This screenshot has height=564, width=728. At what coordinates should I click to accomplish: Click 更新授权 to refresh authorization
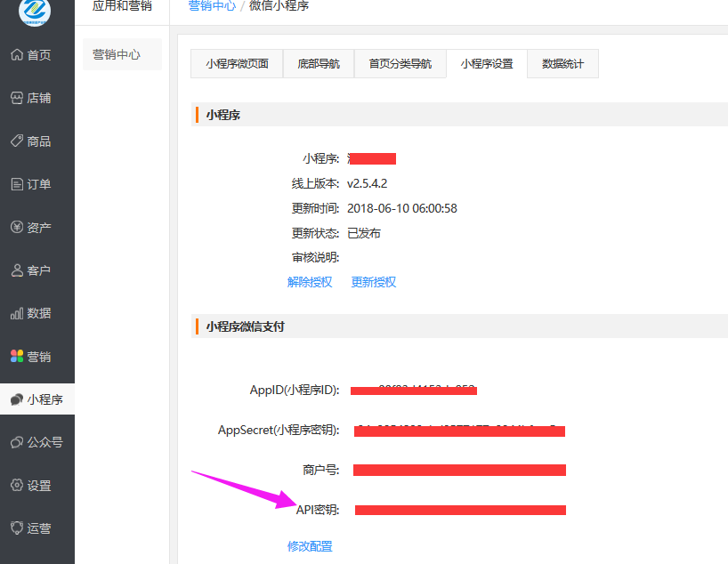373,282
